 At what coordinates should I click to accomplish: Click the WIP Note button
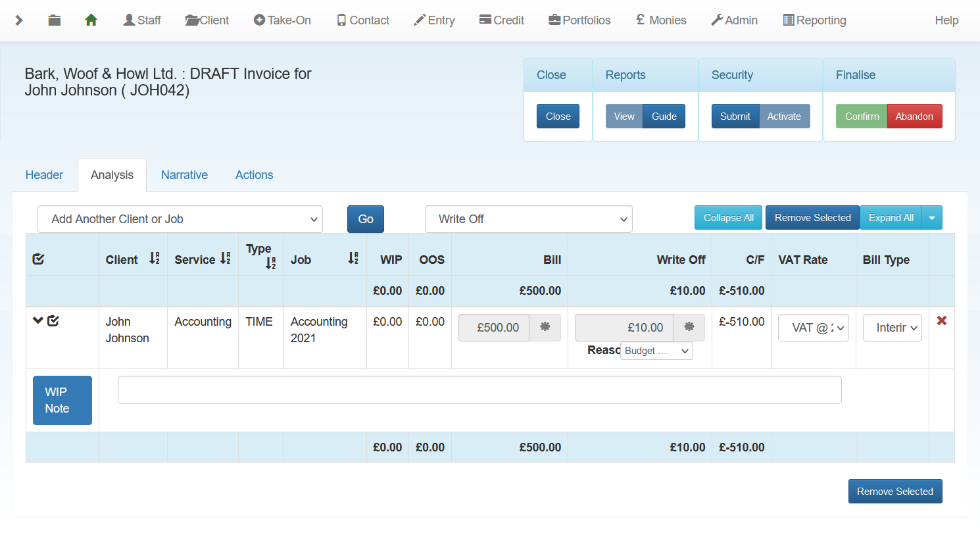[62, 400]
